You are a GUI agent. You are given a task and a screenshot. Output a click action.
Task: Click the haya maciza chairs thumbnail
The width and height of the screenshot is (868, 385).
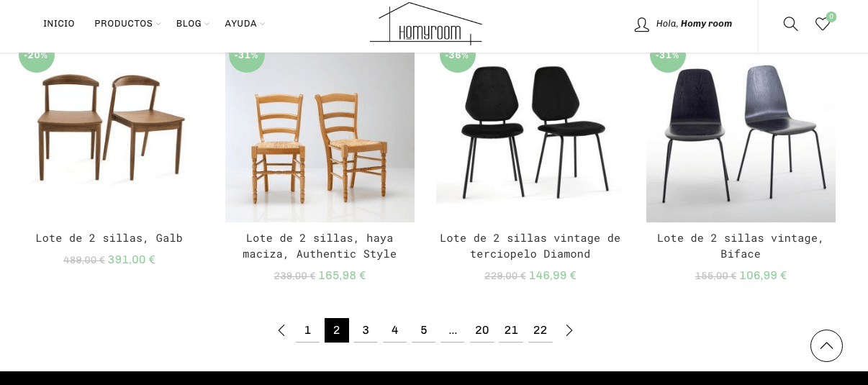tap(320, 137)
